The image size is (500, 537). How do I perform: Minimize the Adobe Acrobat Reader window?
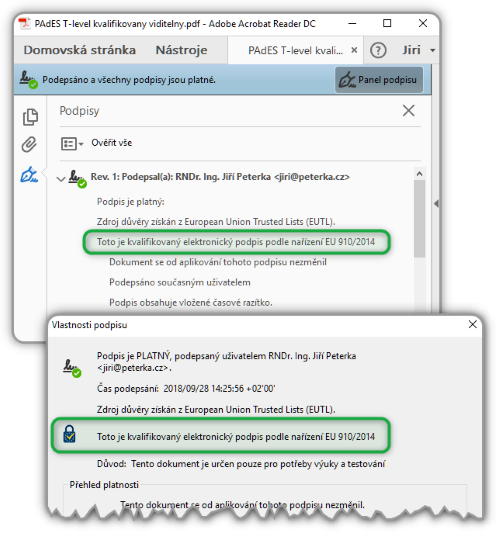(352, 24)
